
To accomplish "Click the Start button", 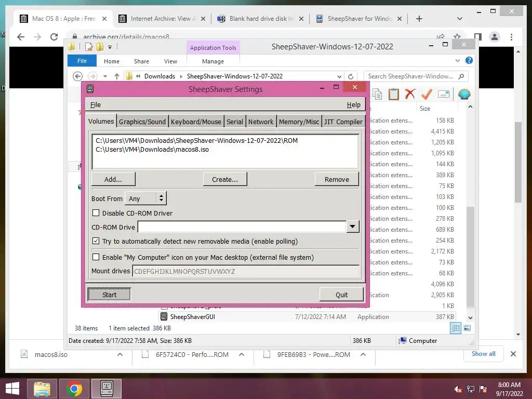I will point(109,295).
